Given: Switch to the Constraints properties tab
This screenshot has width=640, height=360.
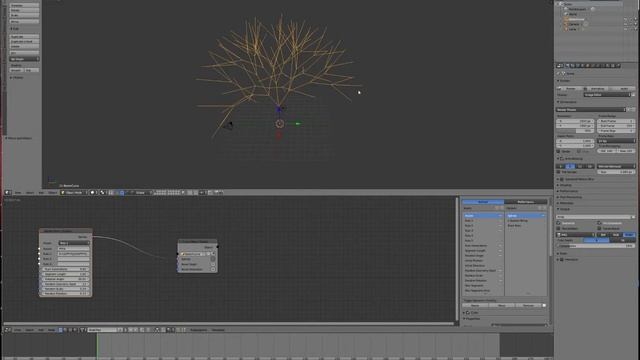Looking at the screenshot, I should click(x=593, y=65).
